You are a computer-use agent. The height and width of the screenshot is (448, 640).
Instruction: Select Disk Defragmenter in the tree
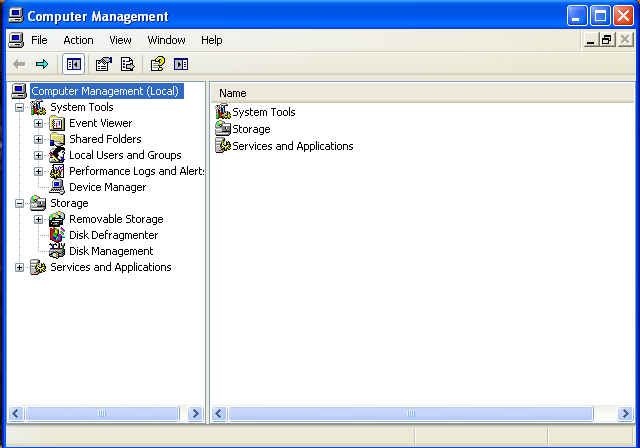[x=113, y=235]
